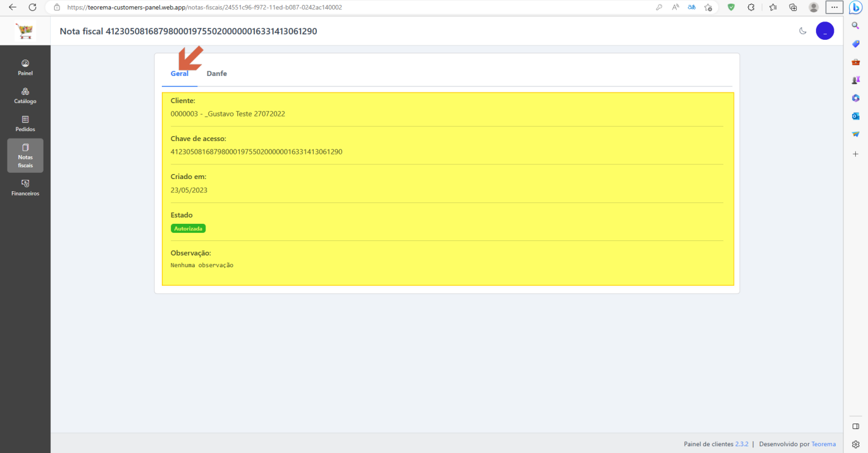Open the Tools briefcase sidebar icon
Viewport: 868px width, 453px height.
856,62
